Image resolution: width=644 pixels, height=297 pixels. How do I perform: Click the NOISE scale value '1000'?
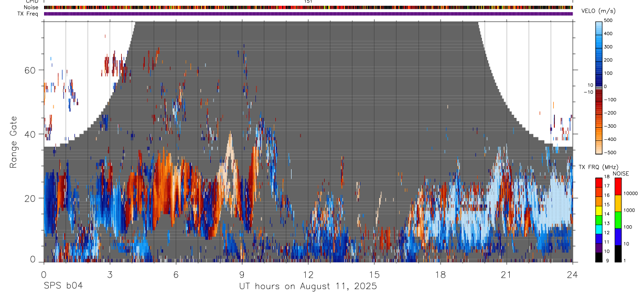click(x=629, y=210)
